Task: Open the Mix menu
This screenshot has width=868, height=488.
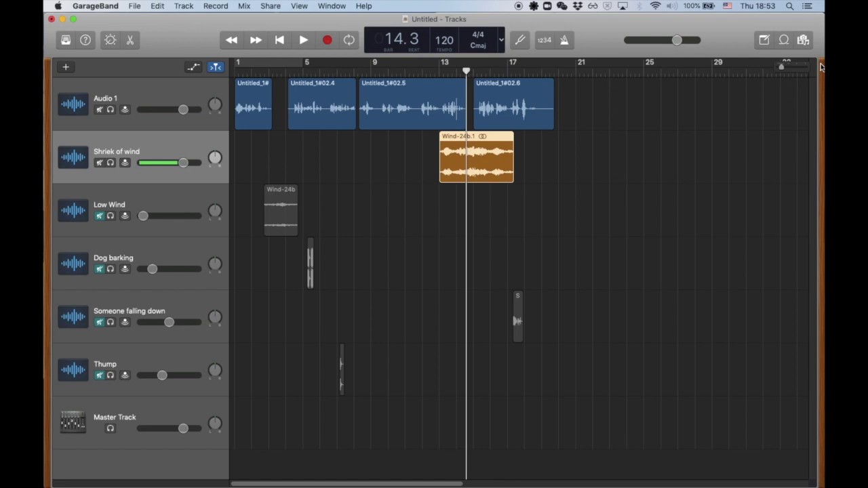Action: pyautogui.click(x=244, y=6)
